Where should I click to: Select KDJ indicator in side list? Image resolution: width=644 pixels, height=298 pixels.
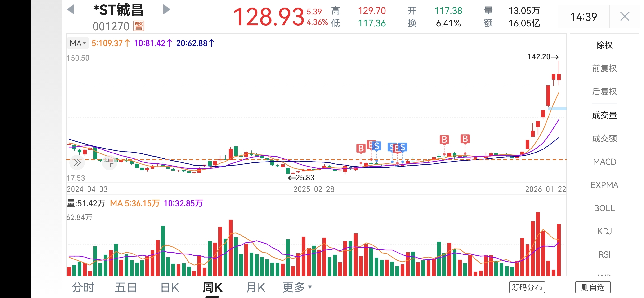604,231
